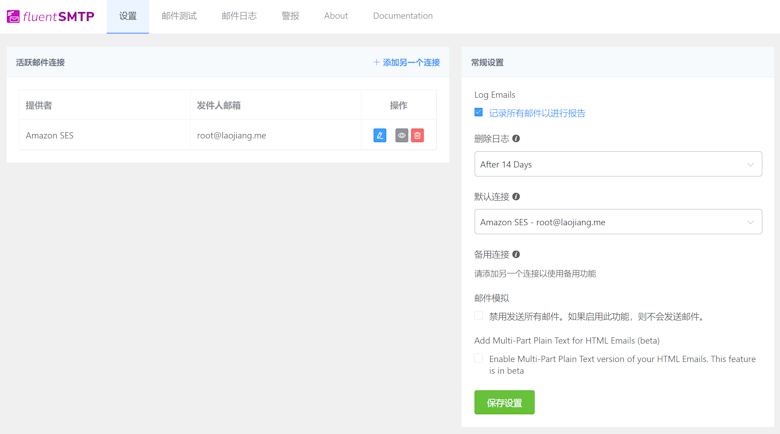Uncheck 记录所有邮件以进行报告 checkbox
The image size is (780, 434).
(x=479, y=113)
